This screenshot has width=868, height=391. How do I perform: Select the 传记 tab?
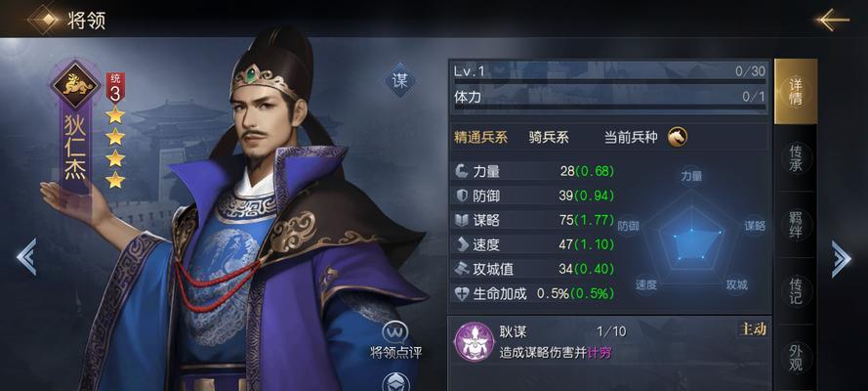point(796,290)
